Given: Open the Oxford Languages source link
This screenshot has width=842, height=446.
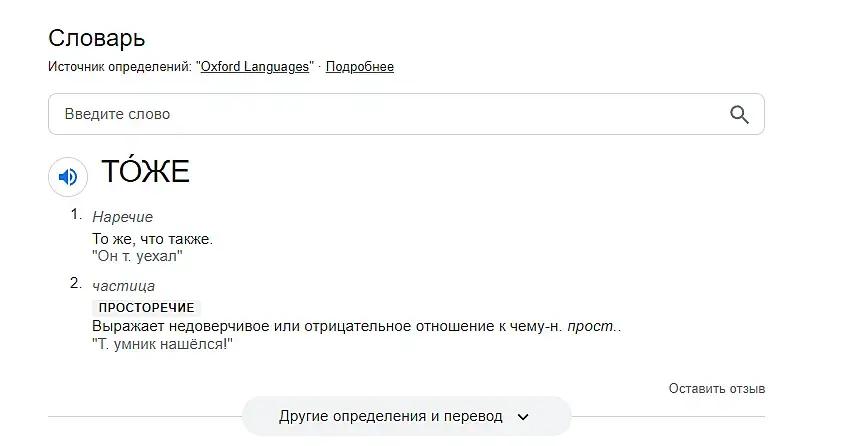Looking at the screenshot, I should [x=254, y=67].
